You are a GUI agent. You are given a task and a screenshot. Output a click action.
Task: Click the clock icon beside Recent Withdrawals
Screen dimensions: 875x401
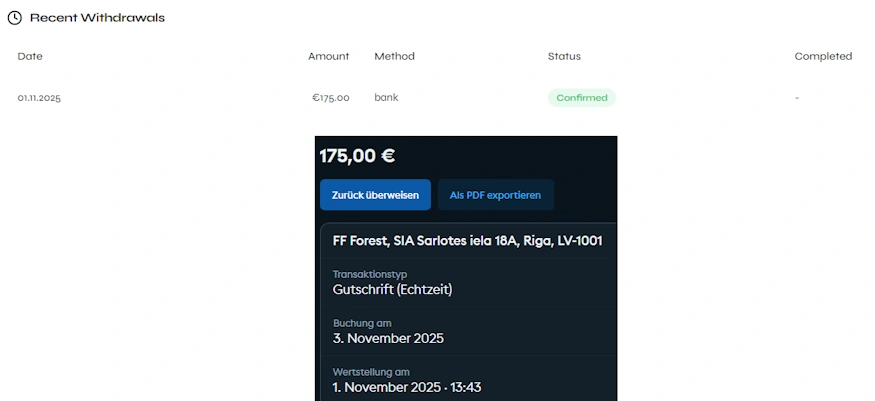pos(15,18)
